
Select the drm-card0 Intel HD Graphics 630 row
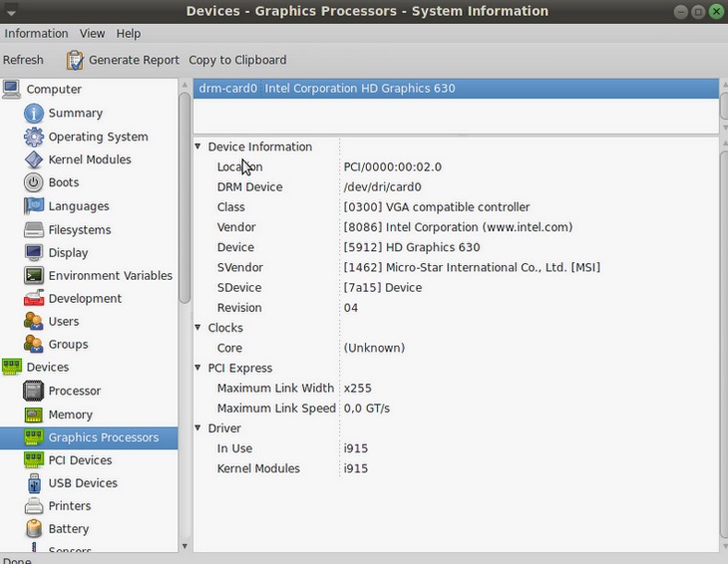point(456,89)
